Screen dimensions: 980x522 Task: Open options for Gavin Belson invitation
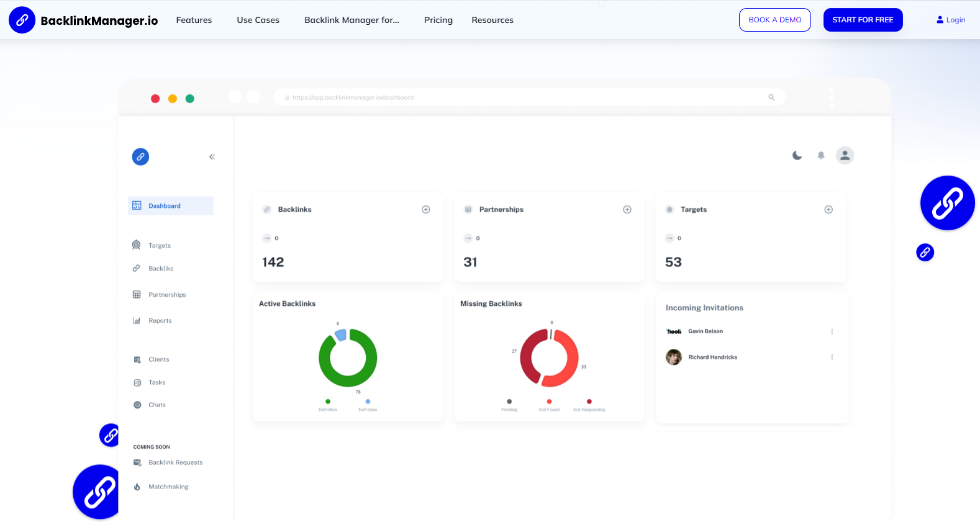pos(832,331)
